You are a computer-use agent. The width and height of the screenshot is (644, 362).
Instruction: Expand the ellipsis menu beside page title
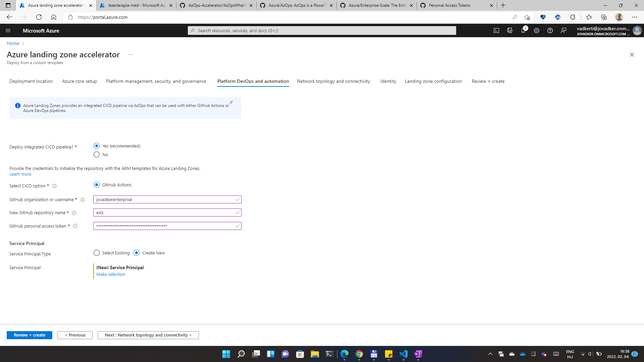tap(130, 55)
